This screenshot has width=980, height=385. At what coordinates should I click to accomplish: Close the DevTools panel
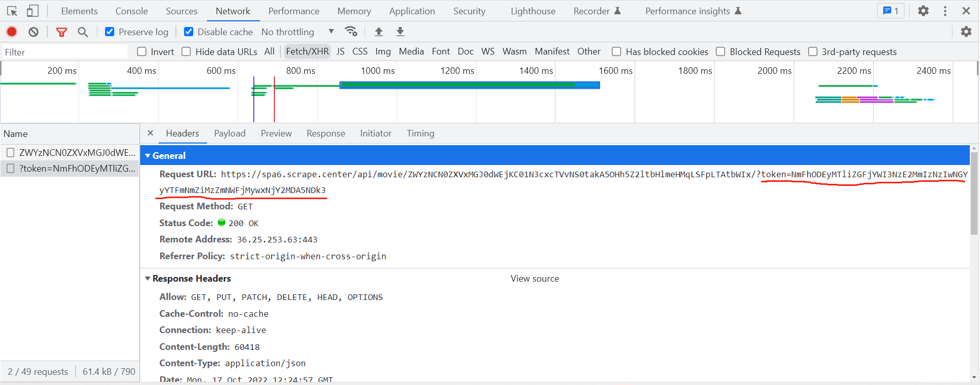pos(966,11)
